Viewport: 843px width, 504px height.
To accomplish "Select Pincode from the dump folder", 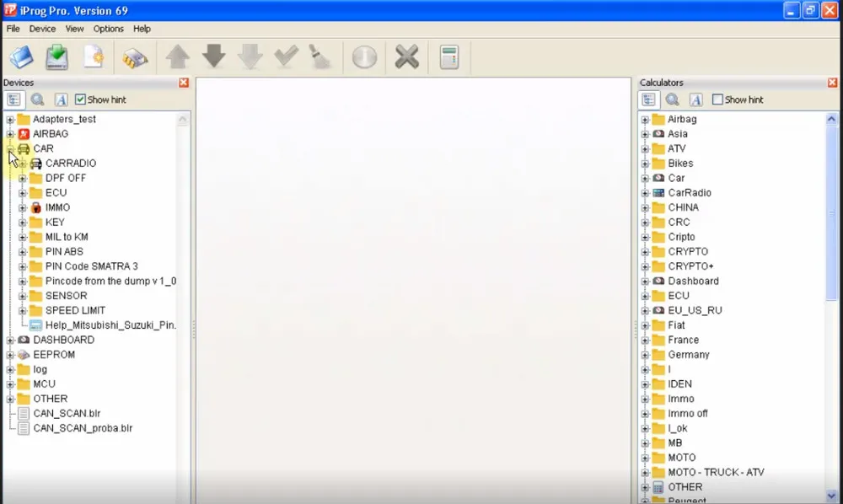I will 110,281.
